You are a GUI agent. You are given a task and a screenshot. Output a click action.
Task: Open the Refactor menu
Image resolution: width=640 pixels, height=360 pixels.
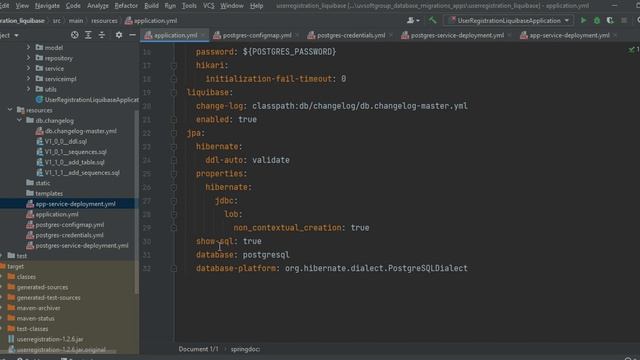126,6
